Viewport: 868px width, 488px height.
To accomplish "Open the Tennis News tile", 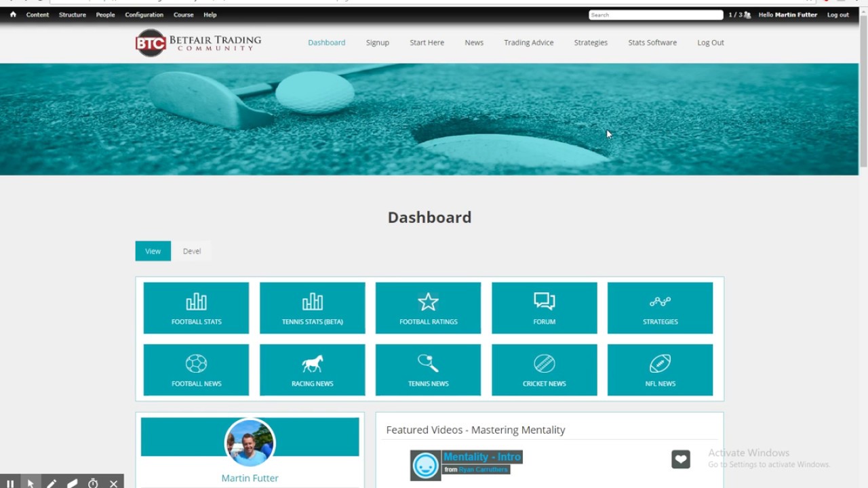I will tap(428, 370).
